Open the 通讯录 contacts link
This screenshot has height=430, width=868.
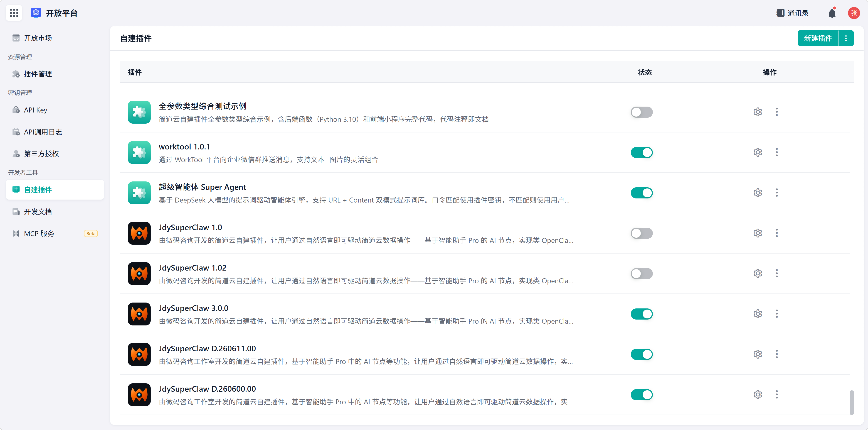(792, 13)
